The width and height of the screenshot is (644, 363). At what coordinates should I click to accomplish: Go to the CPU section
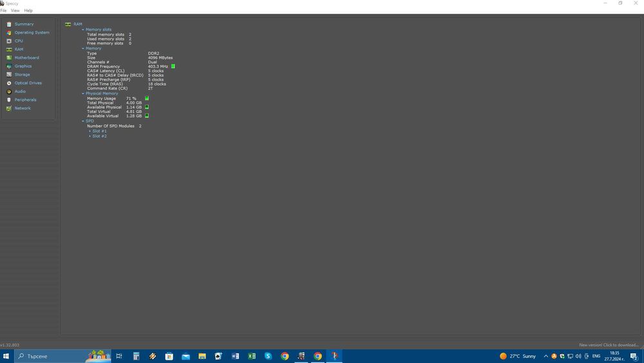point(19,41)
